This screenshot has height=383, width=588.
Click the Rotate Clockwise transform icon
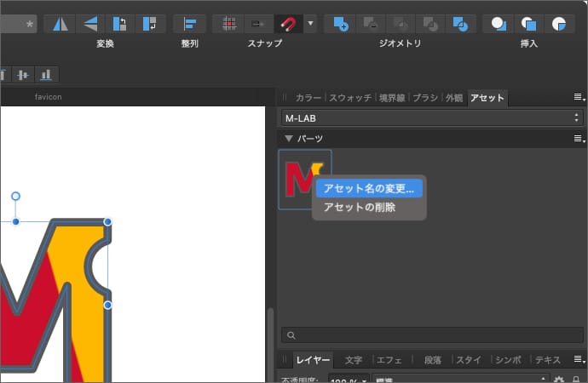pos(150,24)
